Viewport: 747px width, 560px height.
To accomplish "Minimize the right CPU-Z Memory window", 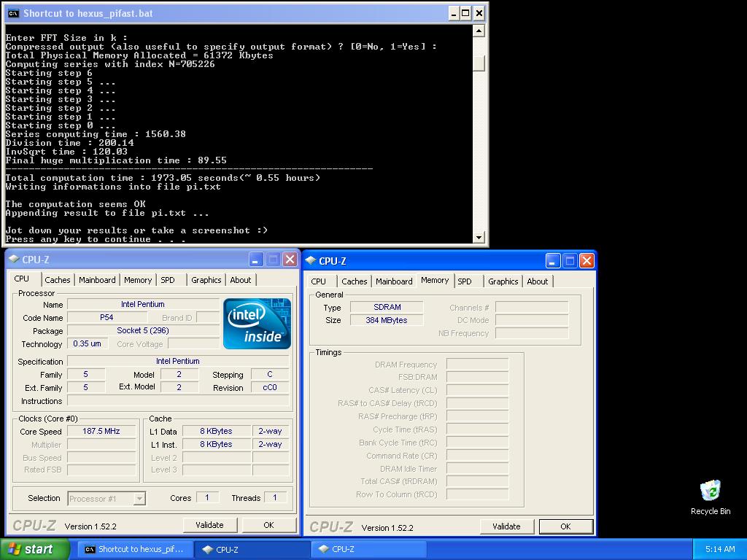I will pyautogui.click(x=553, y=261).
